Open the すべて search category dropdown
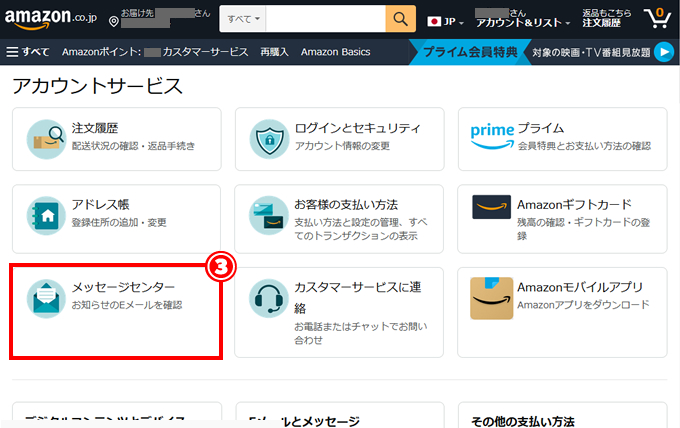The height and width of the screenshot is (428, 680). pos(243,19)
